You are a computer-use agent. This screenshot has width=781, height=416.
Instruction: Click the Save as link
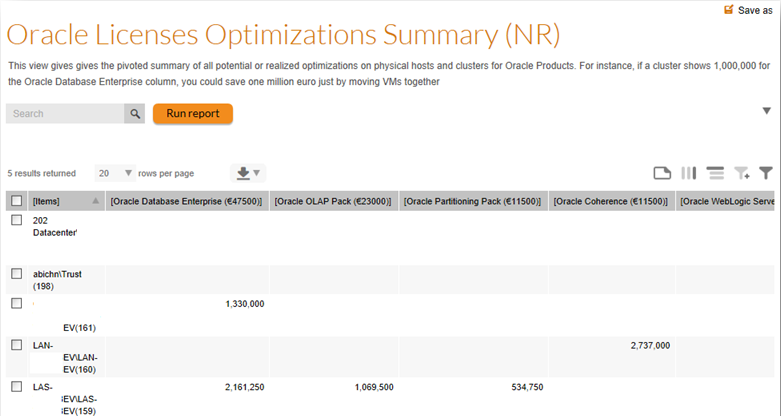[x=755, y=10]
